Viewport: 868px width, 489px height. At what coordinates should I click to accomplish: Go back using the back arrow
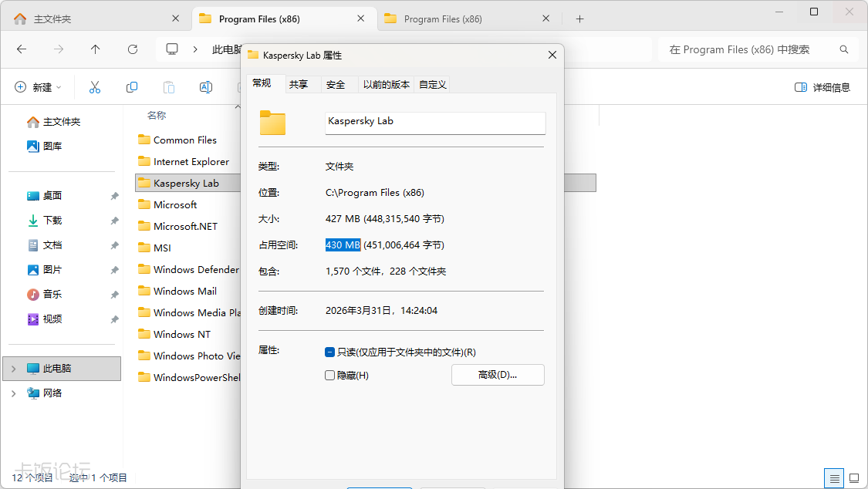[x=22, y=49]
